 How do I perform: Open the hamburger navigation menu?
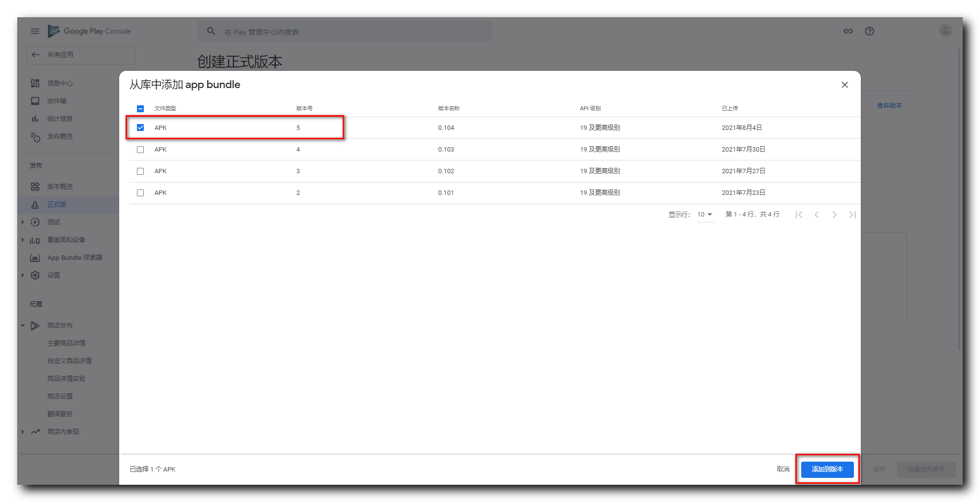coord(35,31)
